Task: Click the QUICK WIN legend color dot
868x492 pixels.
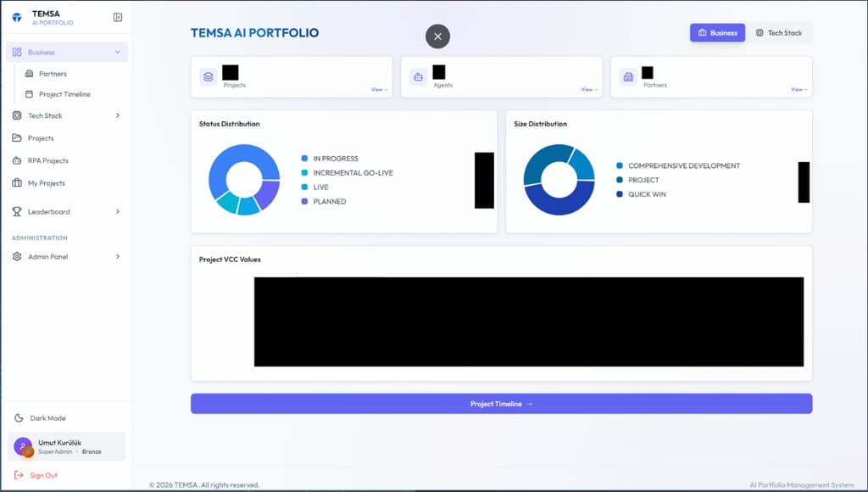Action: [x=620, y=194]
